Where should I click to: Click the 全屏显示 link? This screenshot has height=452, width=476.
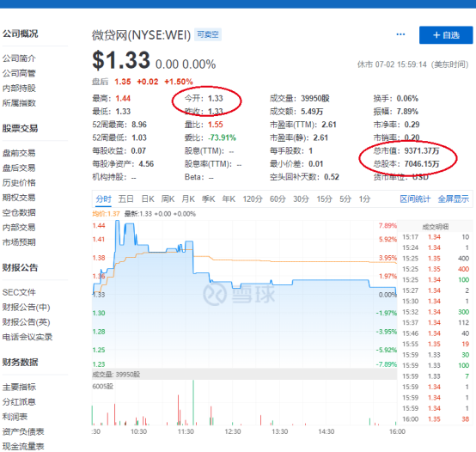click(x=454, y=199)
